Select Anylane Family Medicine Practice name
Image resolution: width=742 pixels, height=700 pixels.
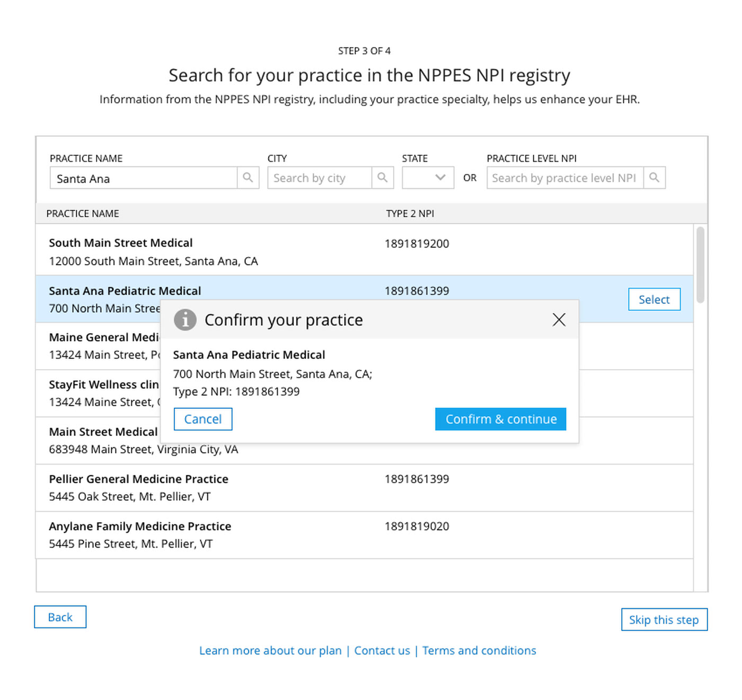[x=140, y=526]
